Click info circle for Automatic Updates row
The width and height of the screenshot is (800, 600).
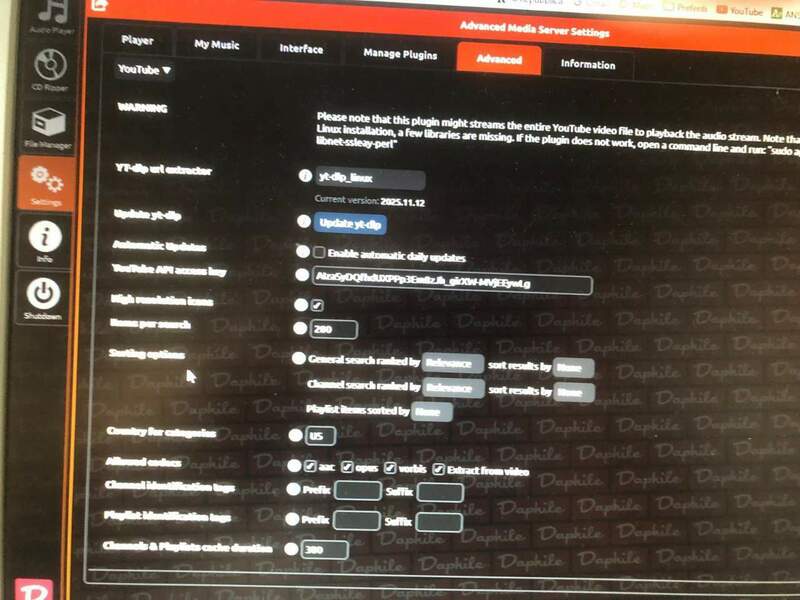[x=303, y=251]
